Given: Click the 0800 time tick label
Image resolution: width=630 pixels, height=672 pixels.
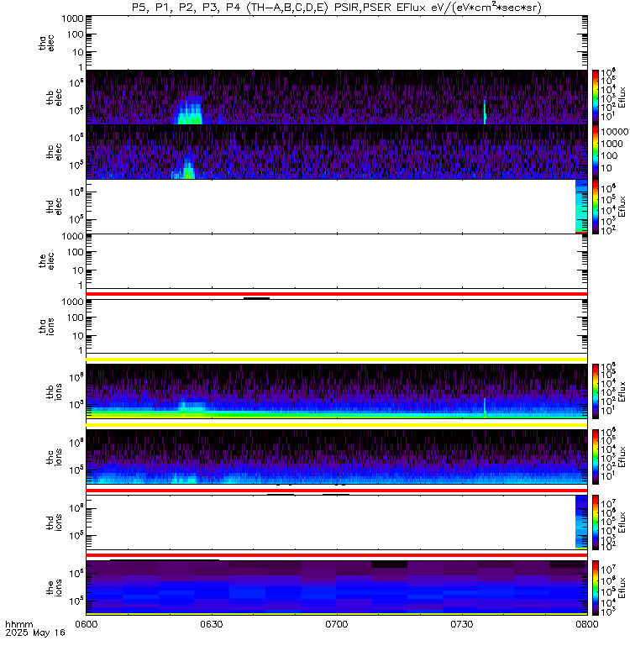Looking at the screenshot, I should pyautogui.click(x=586, y=624).
